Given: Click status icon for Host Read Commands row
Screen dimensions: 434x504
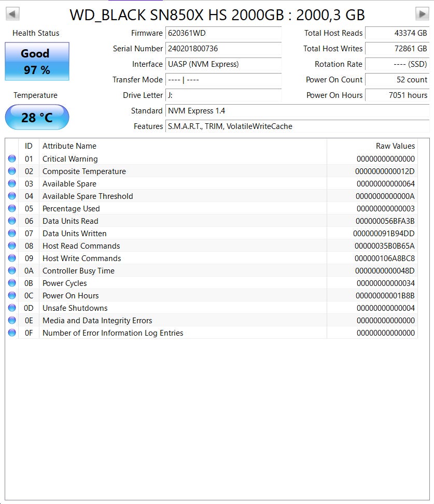Looking at the screenshot, I should point(12,246).
